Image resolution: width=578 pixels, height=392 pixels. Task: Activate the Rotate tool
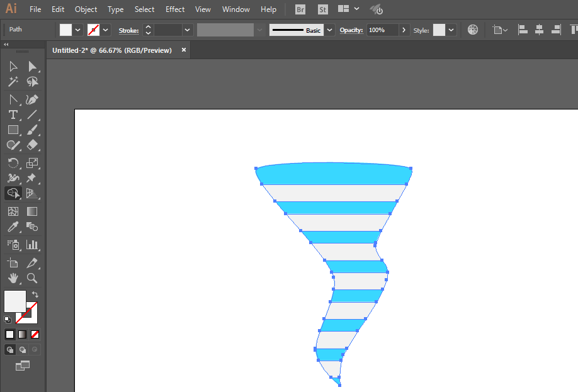pos(13,163)
